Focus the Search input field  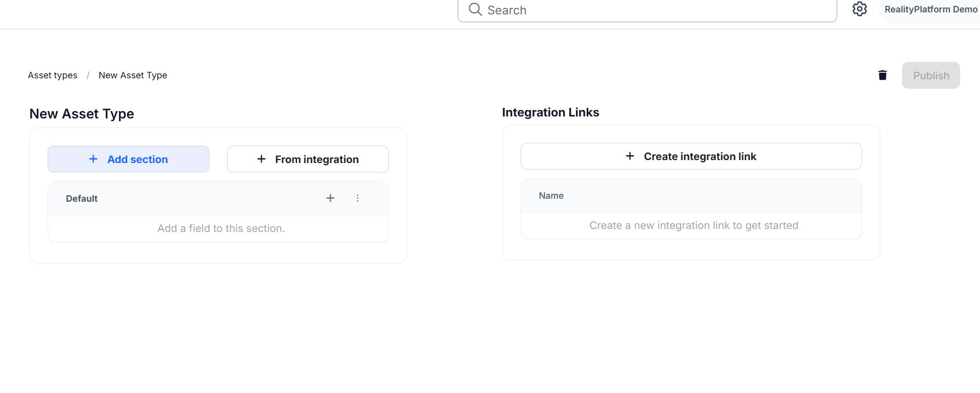click(655, 10)
